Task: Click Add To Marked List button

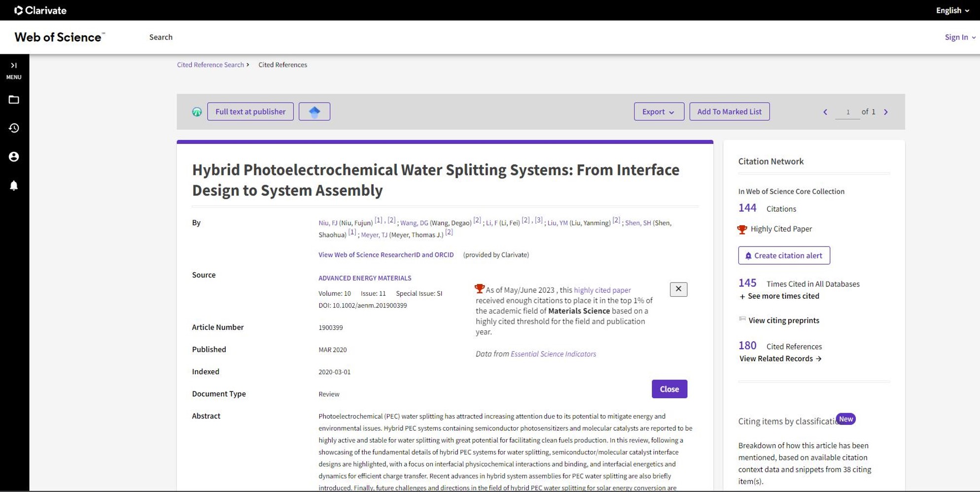Action: 729,111
